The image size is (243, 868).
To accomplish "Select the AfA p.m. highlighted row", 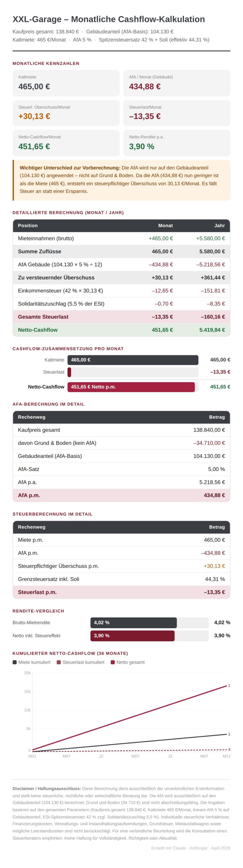I will 121,495.
